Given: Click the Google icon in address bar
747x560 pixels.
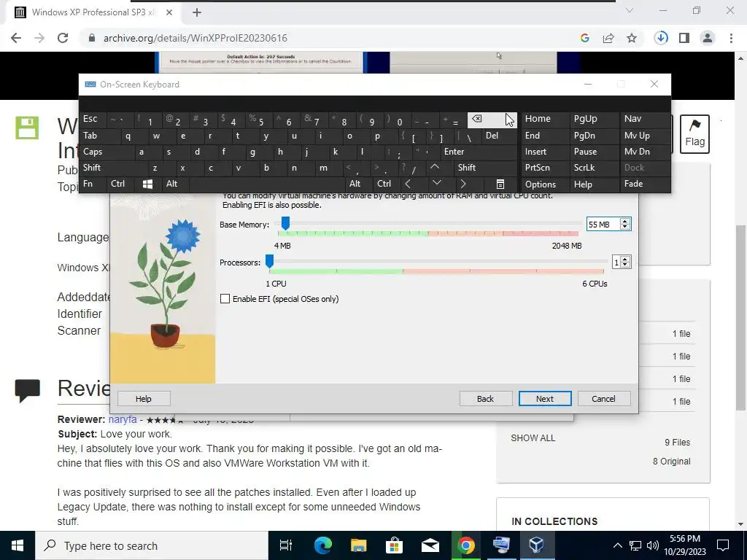Looking at the screenshot, I should [x=585, y=38].
